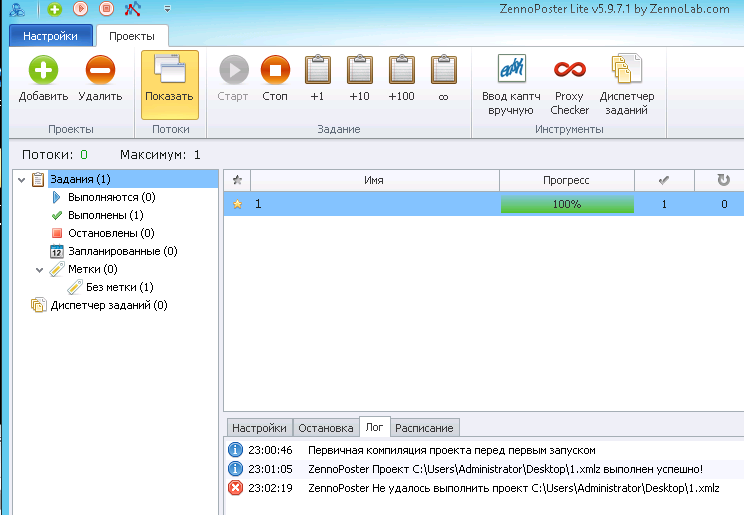Click the red-blue network icon in quick access bar

pyautogui.click(x=132, y=9)
